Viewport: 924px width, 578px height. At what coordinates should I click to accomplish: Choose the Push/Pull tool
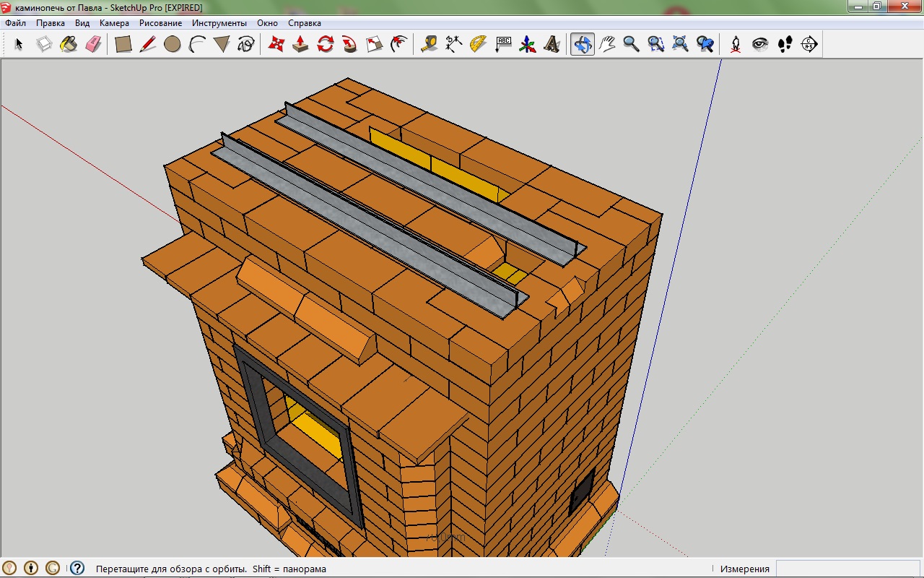pyautogui.click(x=300, y=44)
